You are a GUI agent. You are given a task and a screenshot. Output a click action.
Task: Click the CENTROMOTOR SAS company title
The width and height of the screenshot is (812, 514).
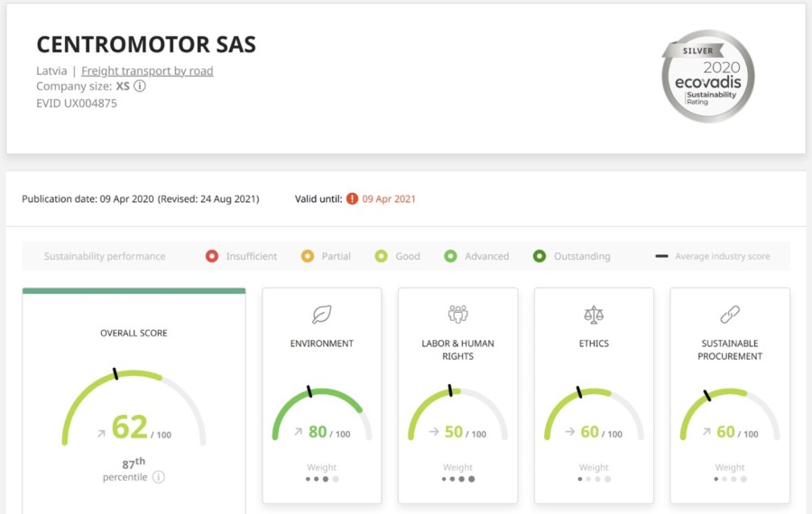point(146,44)
